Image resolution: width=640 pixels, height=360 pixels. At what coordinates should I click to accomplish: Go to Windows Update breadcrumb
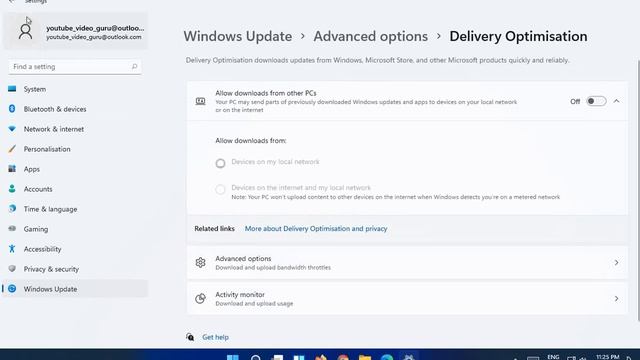pos(238,36)
